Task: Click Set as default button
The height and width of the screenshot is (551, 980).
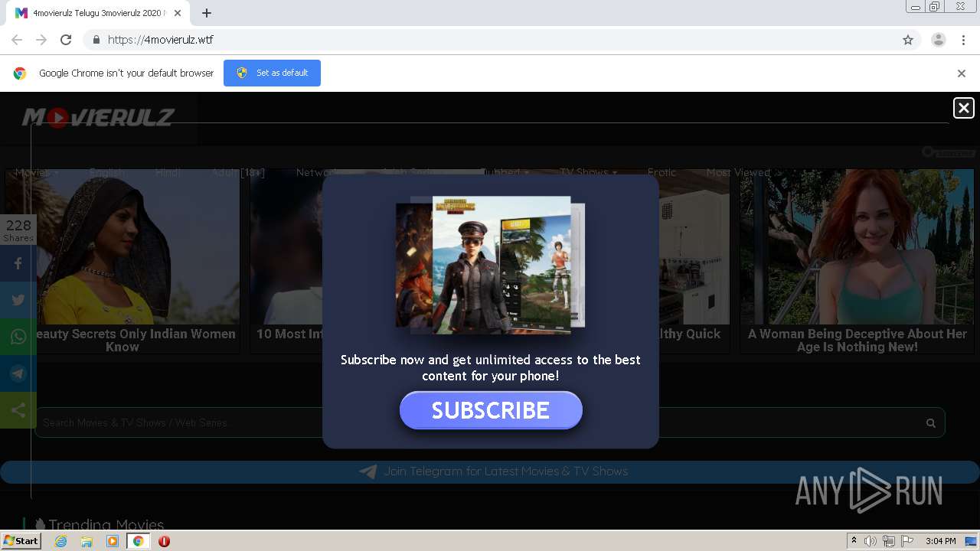Action: pos(272,73)
